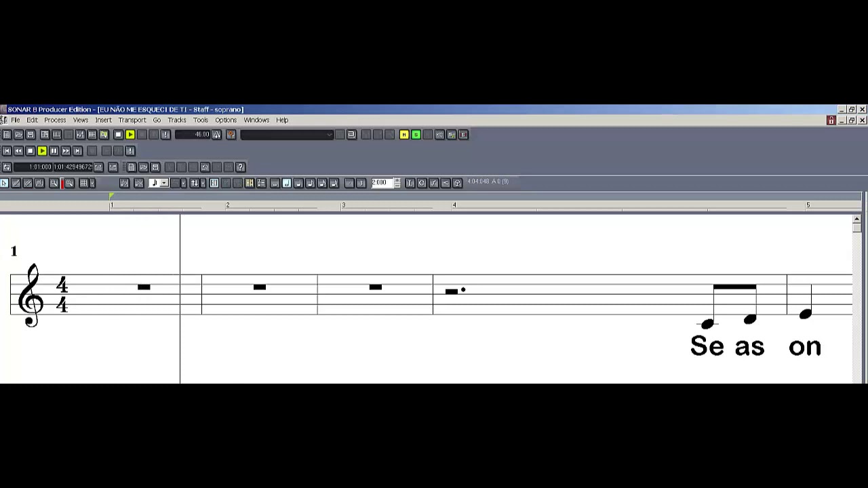Click the 1:01:000 loop start time field

[33, 167]
